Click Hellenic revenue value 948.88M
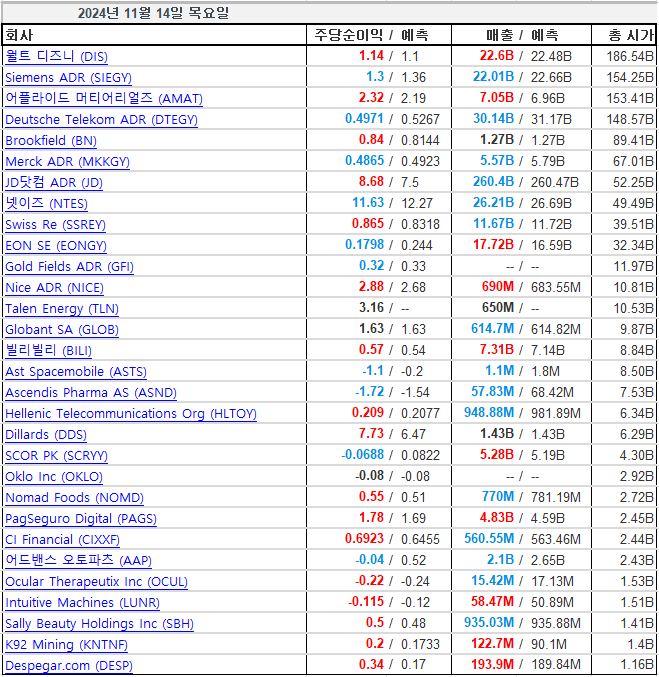The width and height of the screenshot is (659, 677). (489, 413)
